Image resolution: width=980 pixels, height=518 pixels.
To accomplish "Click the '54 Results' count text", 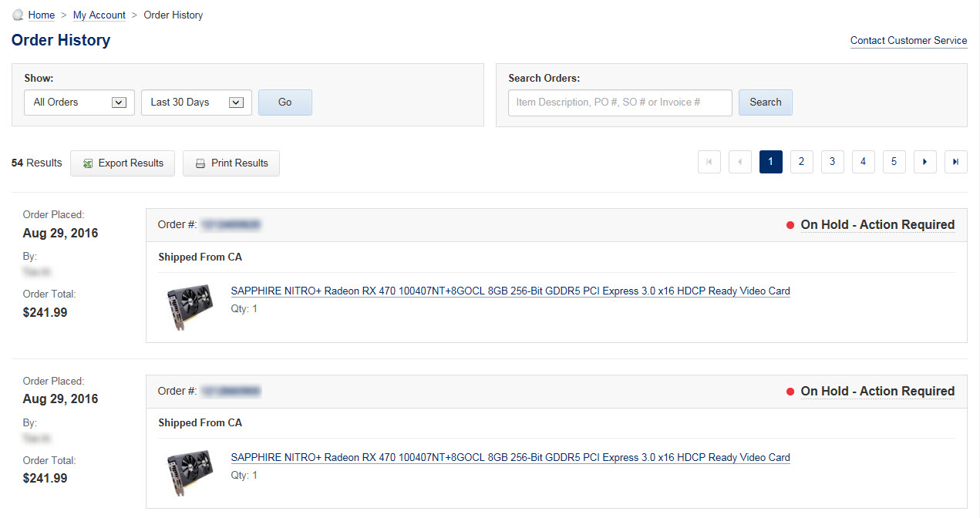I will point(37,163).
